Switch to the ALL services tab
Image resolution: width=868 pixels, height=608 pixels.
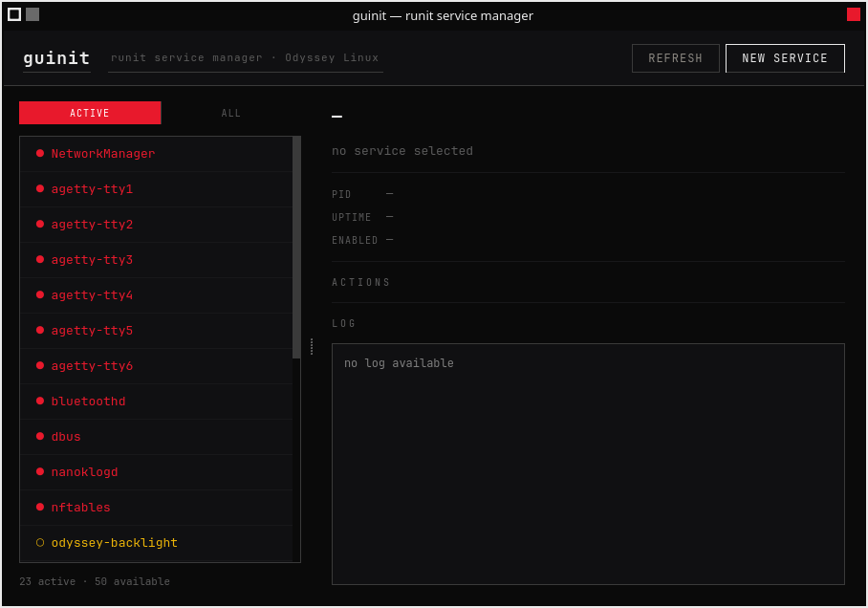pos(230,113)
